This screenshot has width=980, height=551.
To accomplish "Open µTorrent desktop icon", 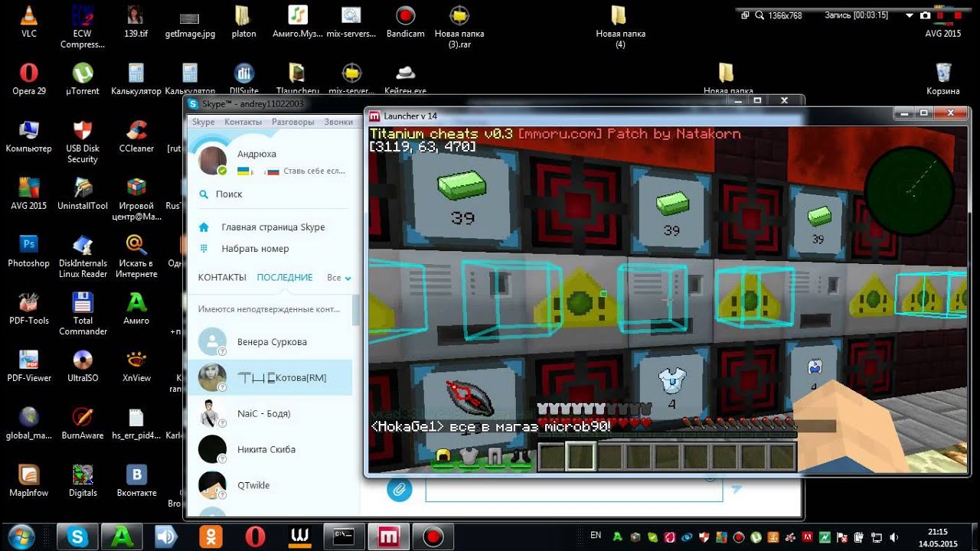I will 83,79.
